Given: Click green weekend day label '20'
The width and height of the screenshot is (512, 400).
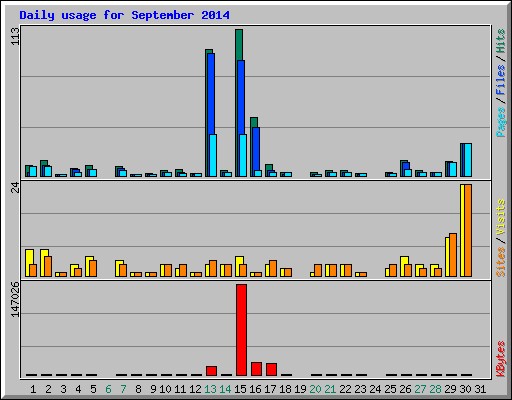Looking at the screenshot, I should (x=315, y=389).
